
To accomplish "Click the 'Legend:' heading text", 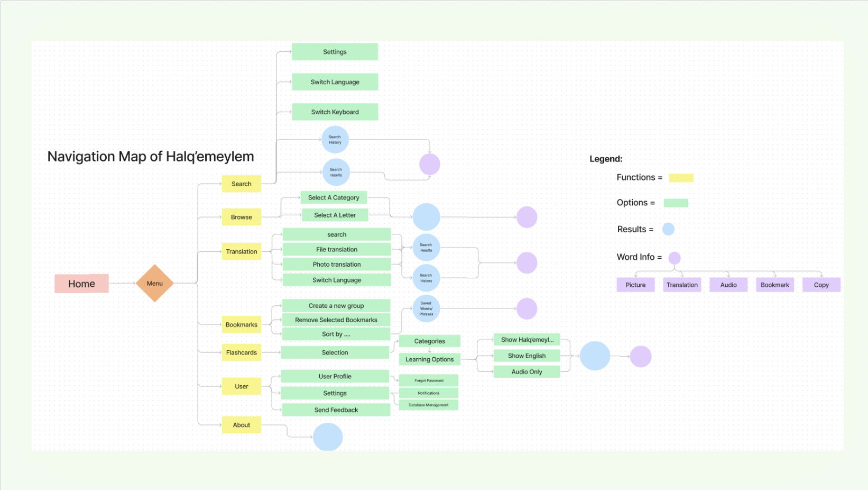I will click(606, 159).
